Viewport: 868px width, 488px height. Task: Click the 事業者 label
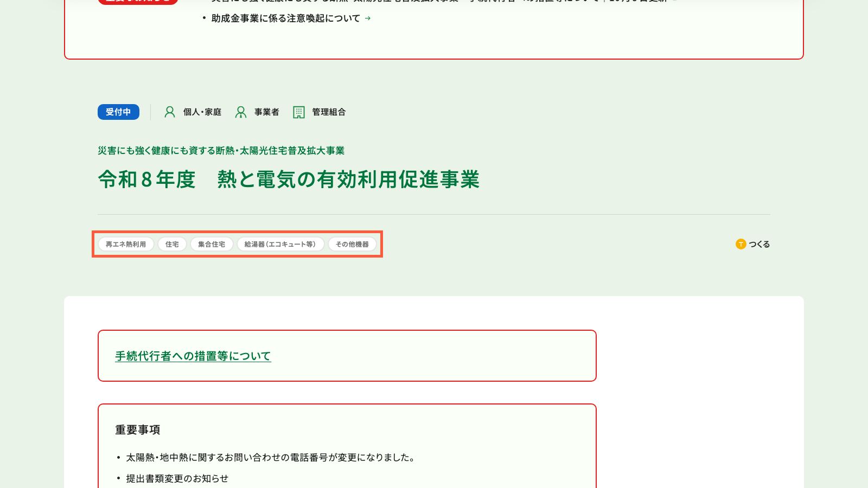[267, 112]
